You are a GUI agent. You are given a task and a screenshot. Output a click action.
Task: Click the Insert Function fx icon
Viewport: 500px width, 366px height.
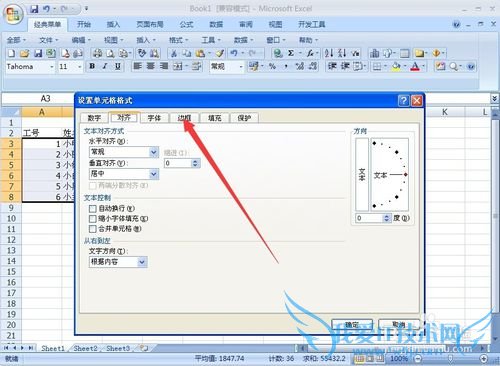(310, 53)
